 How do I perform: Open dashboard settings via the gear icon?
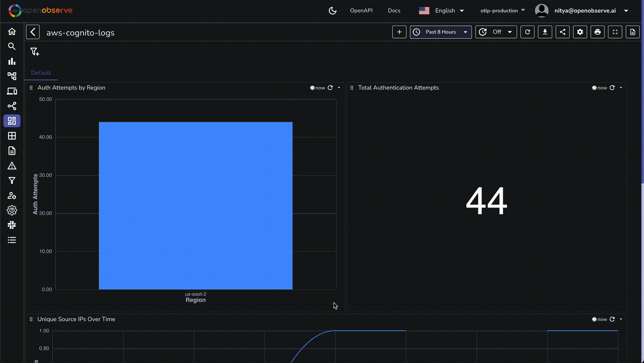[580, 32]
